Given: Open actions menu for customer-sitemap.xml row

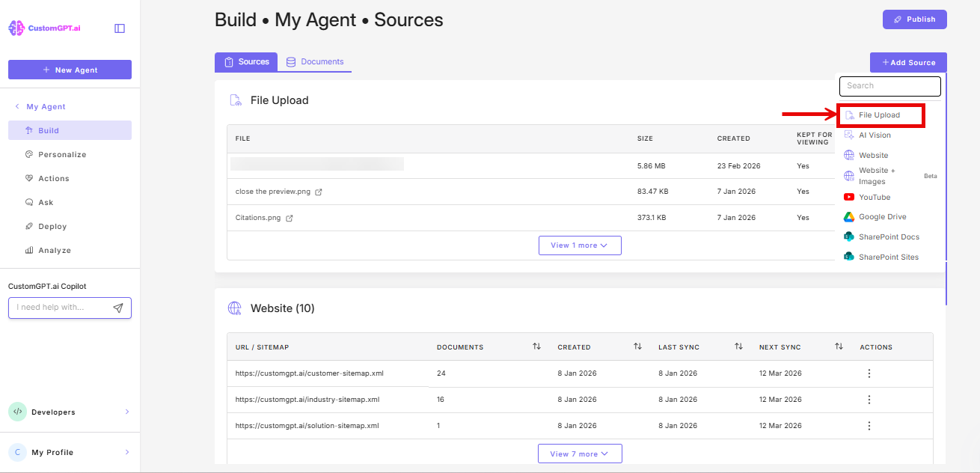Looking at the screenshot, I should pyautogui.click(x=869, y=373).
